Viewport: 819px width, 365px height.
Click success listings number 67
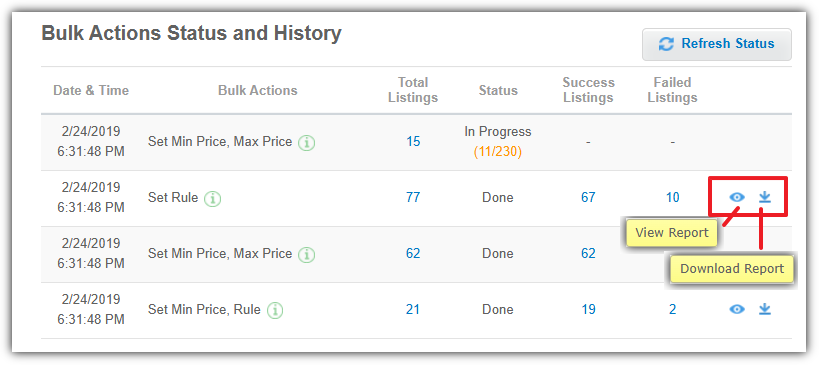(x=588, y=197)
